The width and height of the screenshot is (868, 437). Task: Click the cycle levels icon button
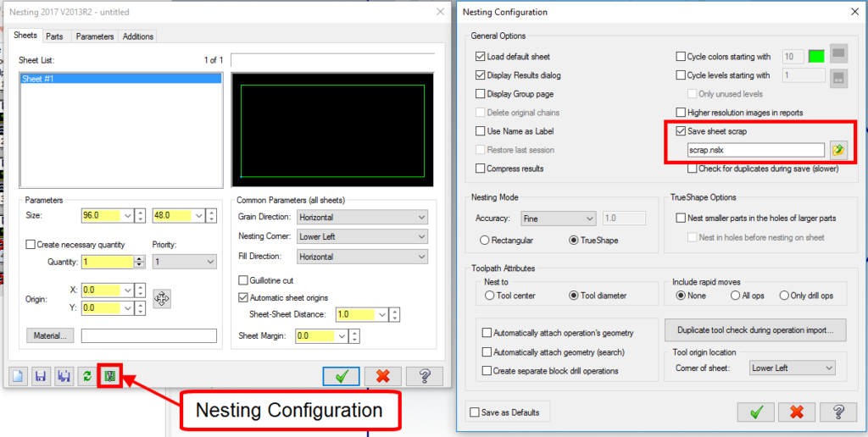(x=838, y=78)
